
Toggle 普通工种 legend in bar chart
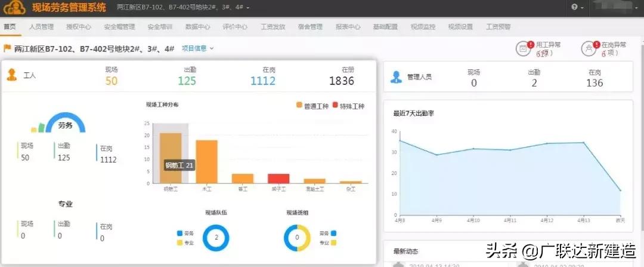pos(312,106)
